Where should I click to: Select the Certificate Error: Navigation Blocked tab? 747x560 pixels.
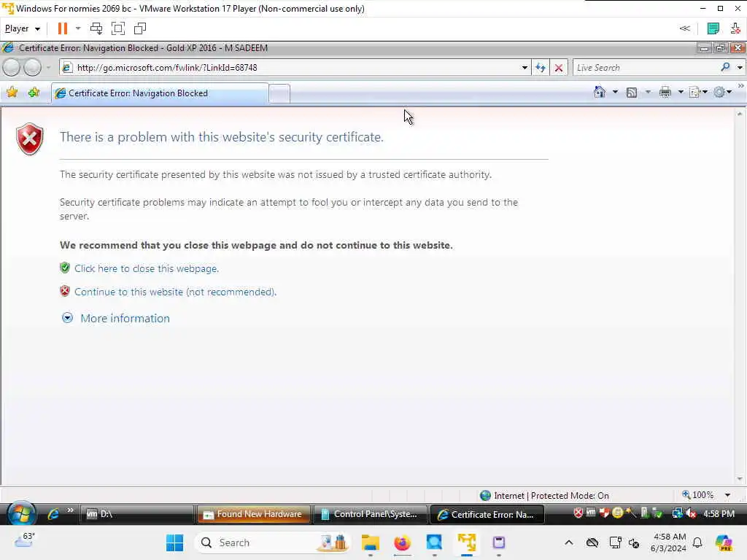(160, 93)
